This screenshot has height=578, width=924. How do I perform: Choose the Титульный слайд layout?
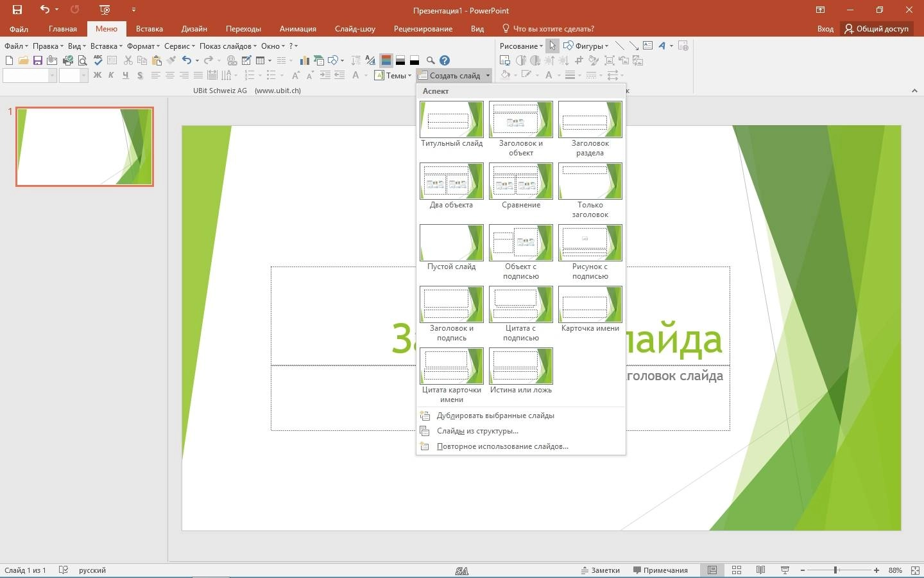point(452,125)
